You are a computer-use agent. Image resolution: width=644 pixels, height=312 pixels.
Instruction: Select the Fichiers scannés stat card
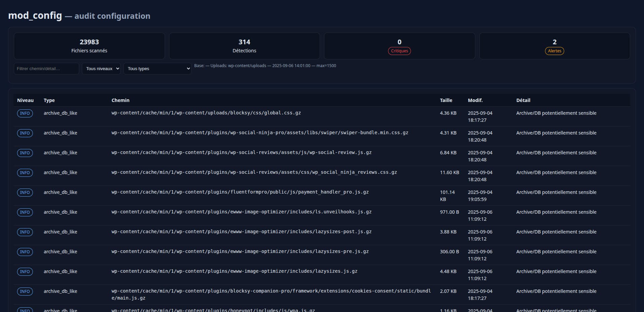click(89, 46)
